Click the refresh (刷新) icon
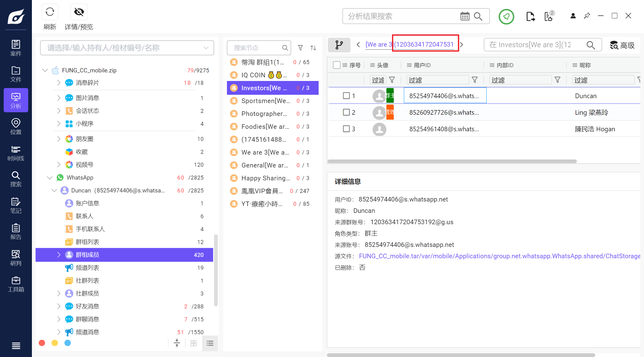 (x=50, y=12)
